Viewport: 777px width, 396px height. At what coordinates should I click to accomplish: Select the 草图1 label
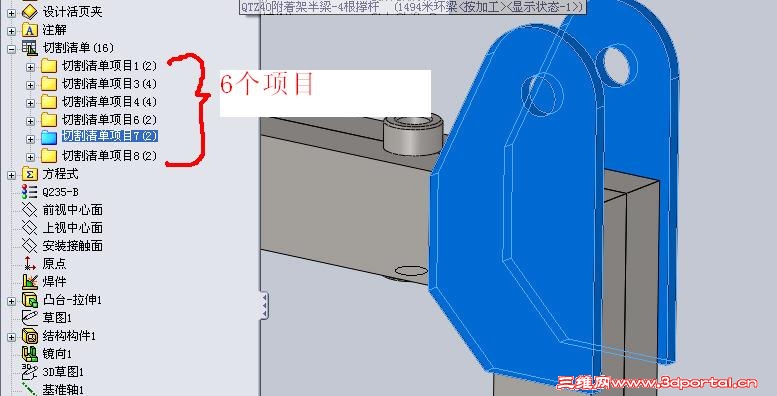click(57, 318)
